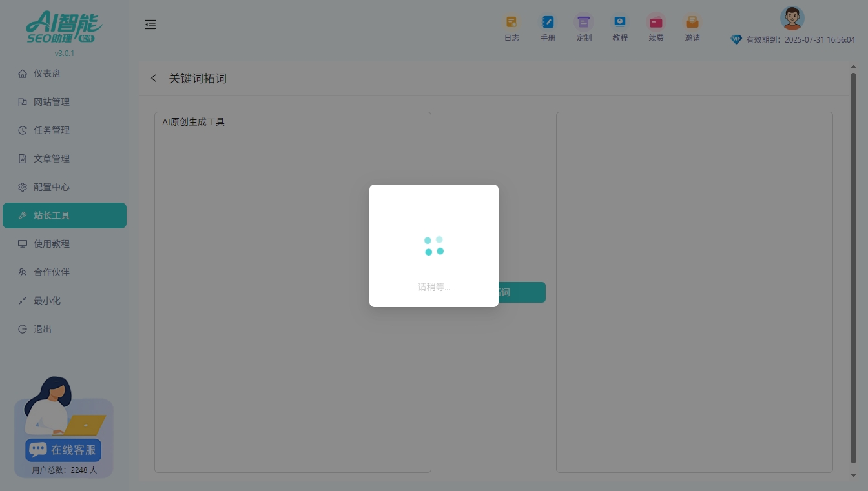Open the 日志 log icon
This screenshot has height=491, width=868.
(512, 23)
